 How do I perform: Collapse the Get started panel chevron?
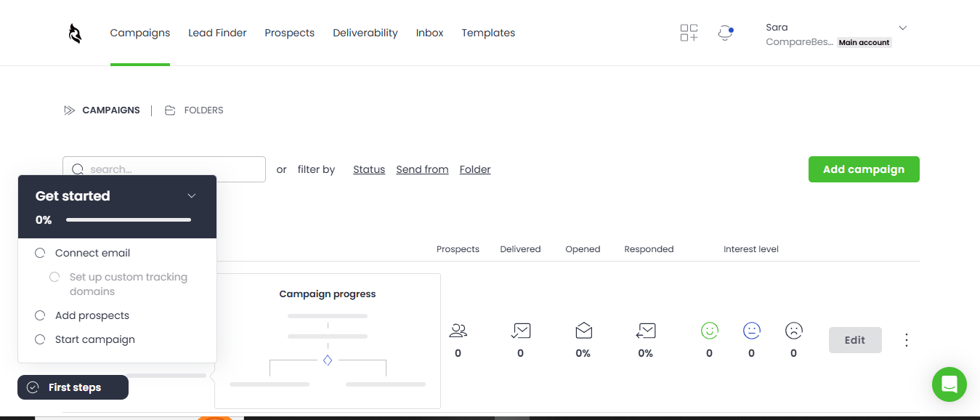tap(192, 195)
